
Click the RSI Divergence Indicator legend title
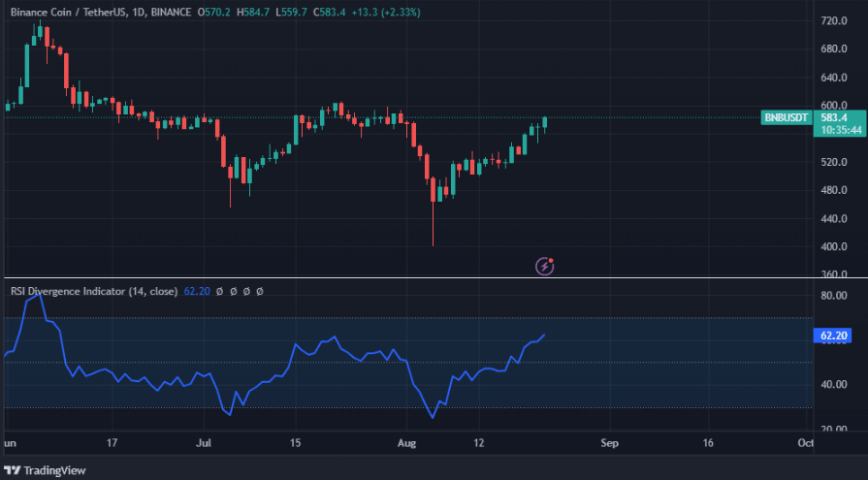tap(94, 291)
